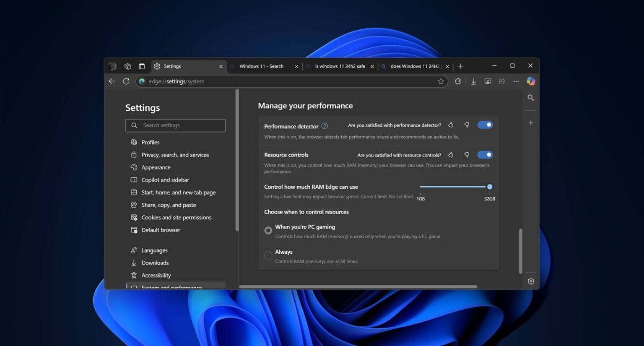Click the Search settings input box
Image resolution: width=644 pixels, height=346 pixels.
pos(175,125)
